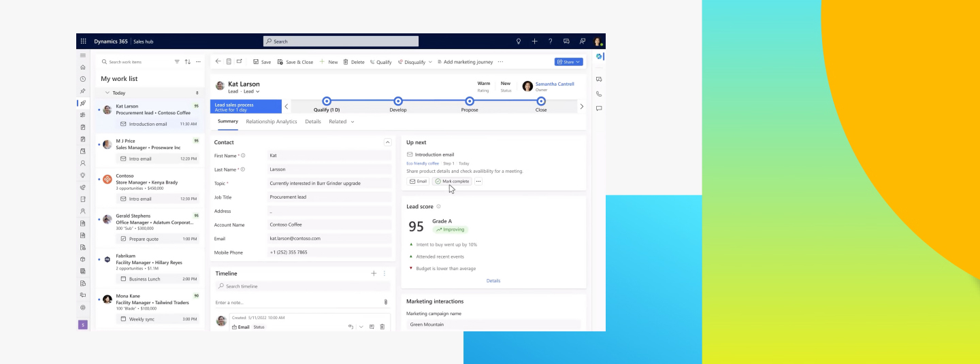980x364 pixels.
Task: Click the comment icon in the right rail
Action: (x=599, y=108)
